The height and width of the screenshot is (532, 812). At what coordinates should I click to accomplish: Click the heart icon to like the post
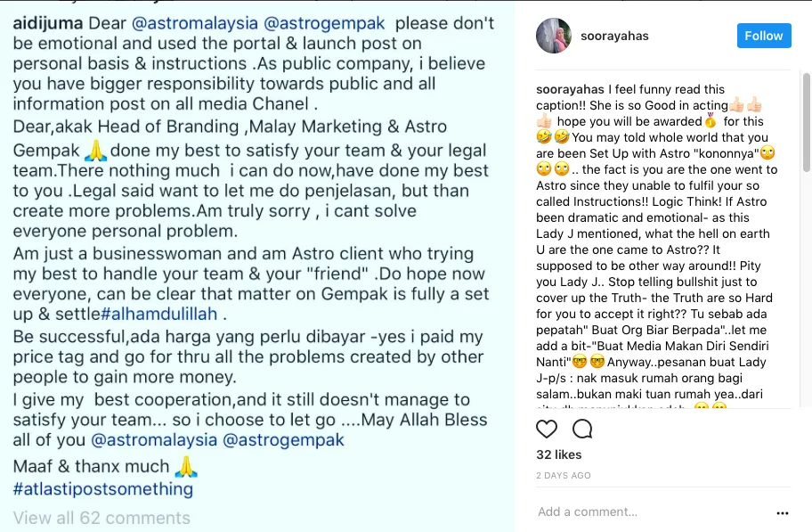(547, 429)
